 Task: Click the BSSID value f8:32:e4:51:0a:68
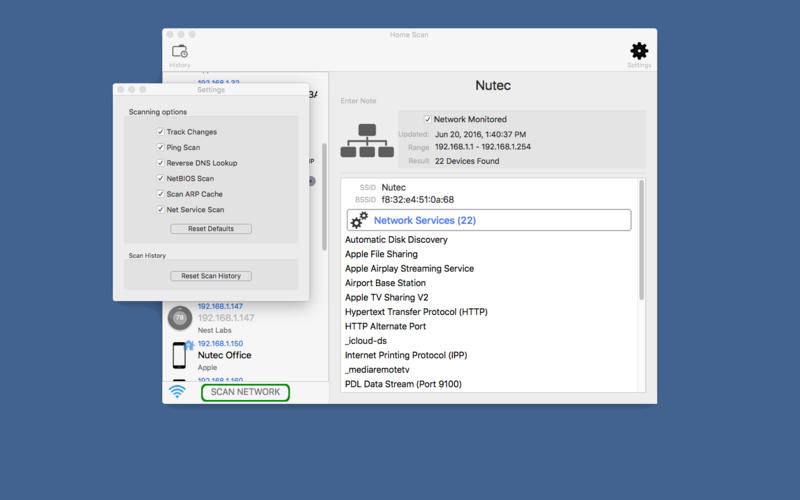click(417, 199)
